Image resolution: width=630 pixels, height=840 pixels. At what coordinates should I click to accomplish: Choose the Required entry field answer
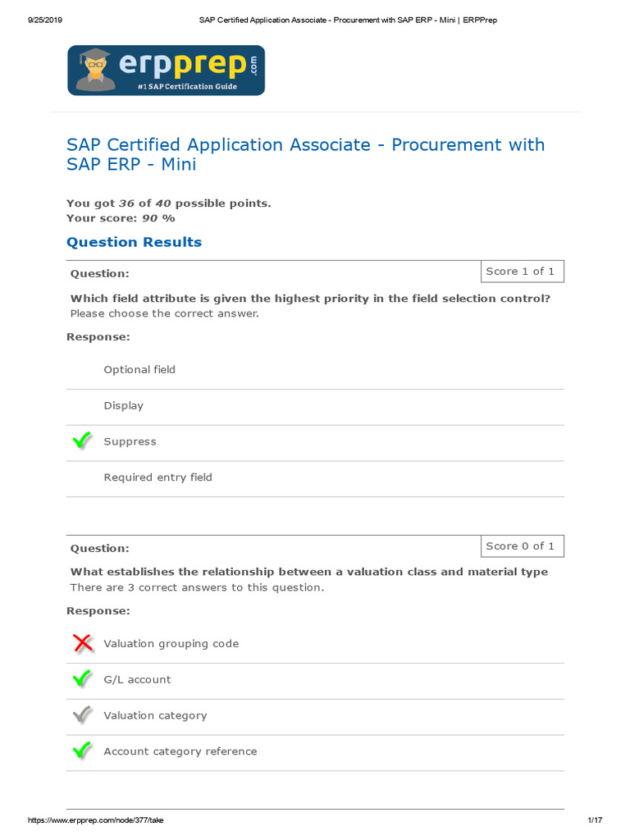(x=157, y=477)
